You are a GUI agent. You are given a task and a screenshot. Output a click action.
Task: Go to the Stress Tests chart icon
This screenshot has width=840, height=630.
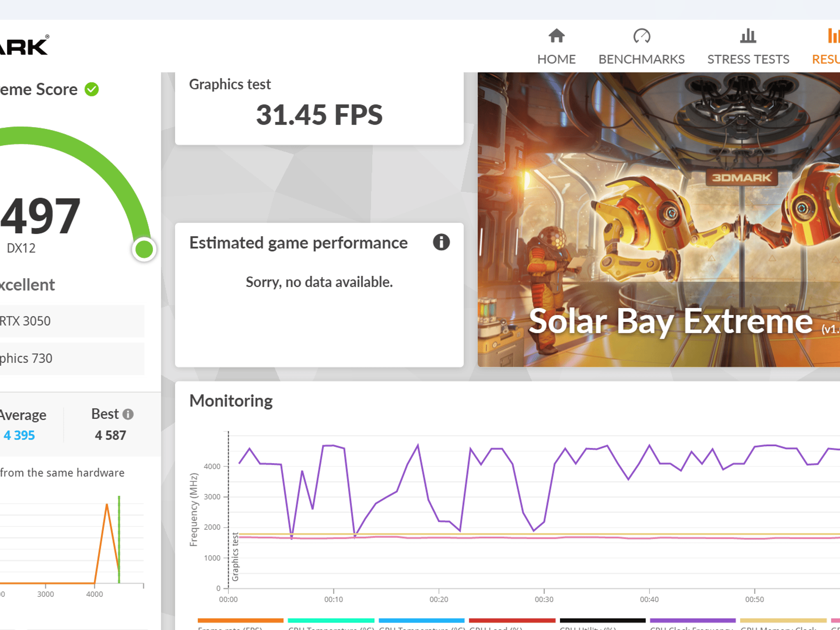pos(748,36)
